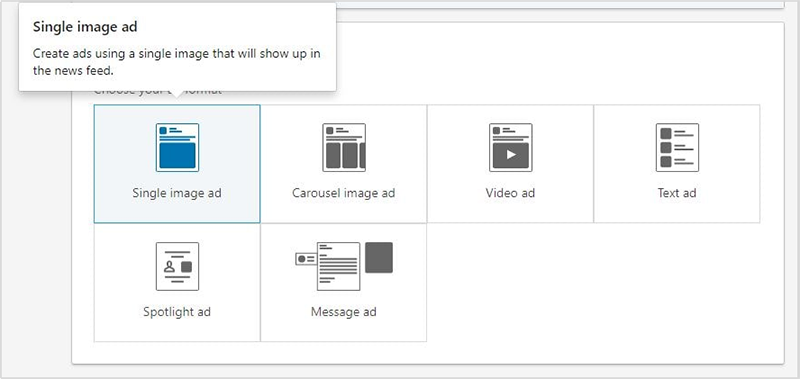Viewport: 800px width, 379px height.
Task: Choose the Spotlight ad icon
Action: click(177, 266)
